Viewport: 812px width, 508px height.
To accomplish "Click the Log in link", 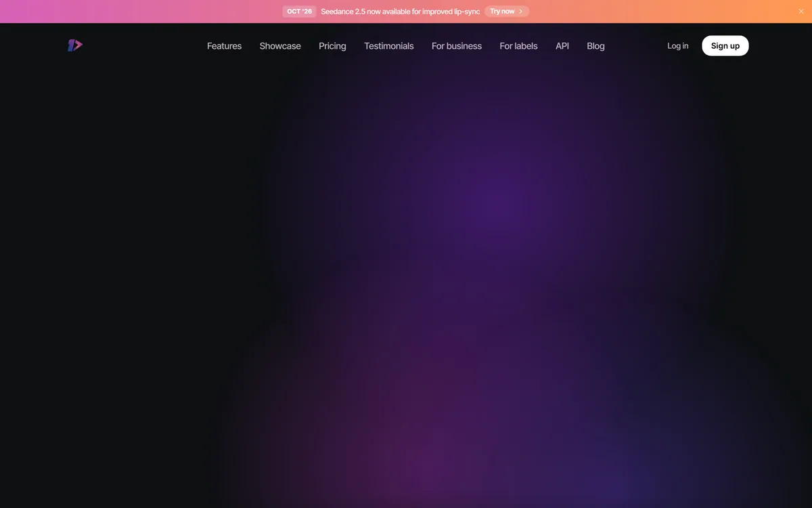I will pos(677,46).
